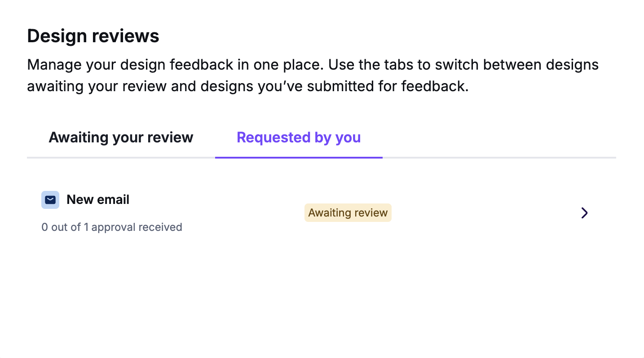Click the yellow Awaiting review label
Viewport: 644px width, 358px height.
pos(348,213)
